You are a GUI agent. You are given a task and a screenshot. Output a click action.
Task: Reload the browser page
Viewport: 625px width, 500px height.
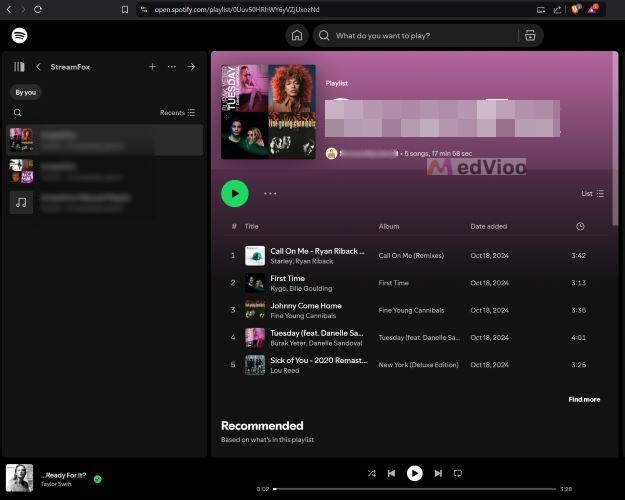tap(38, 9)
